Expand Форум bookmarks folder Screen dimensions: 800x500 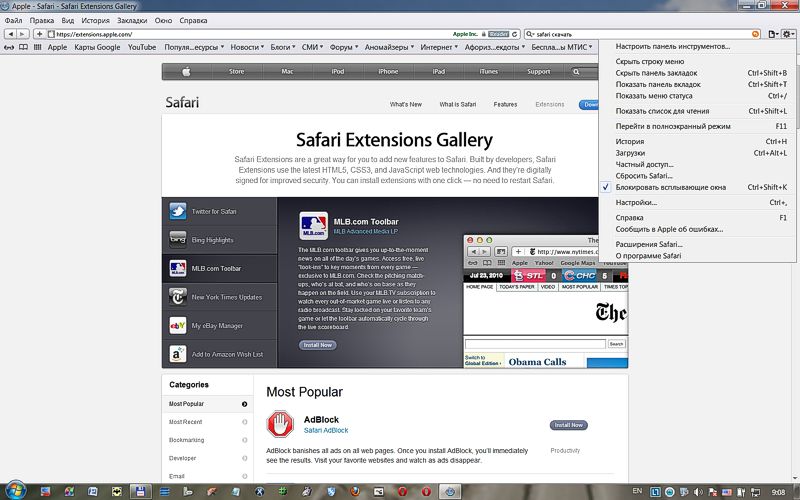[x=343, y=47]
